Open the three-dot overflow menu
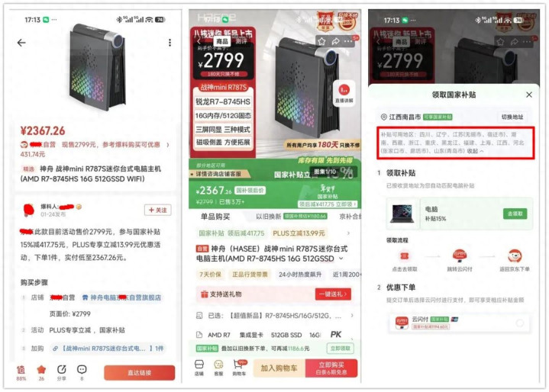 pos(170,43)
